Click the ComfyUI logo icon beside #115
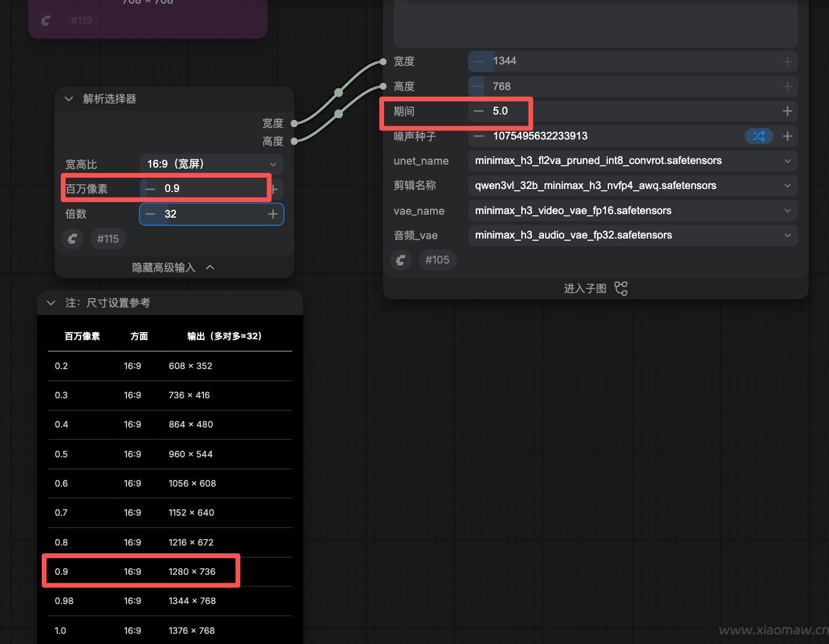Screen dimensions: 829x644 [x=72, y=239]
